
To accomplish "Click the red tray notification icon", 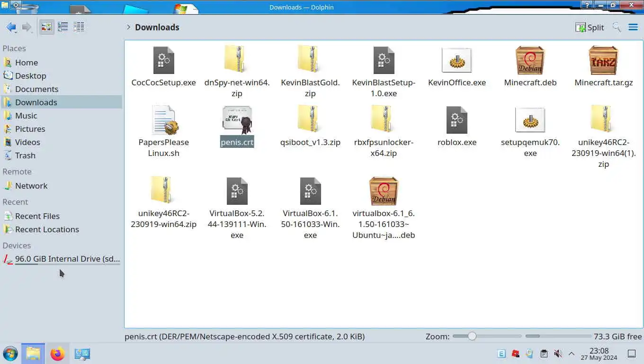I will click(516, 354).
